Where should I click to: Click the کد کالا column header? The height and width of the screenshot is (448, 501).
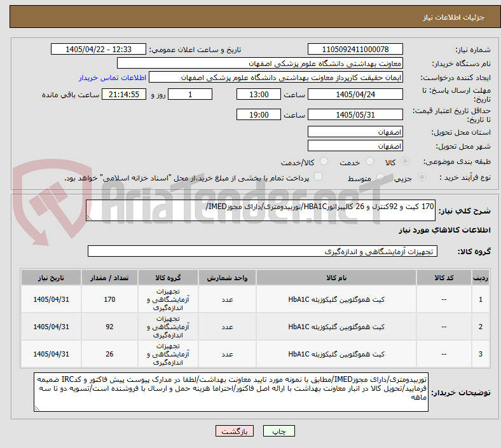444,278
